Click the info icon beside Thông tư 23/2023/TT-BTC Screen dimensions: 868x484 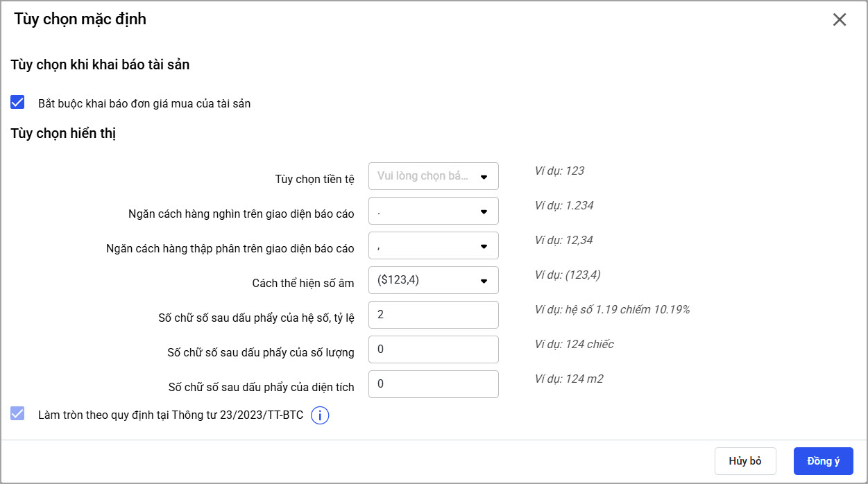tap(320, 415)
